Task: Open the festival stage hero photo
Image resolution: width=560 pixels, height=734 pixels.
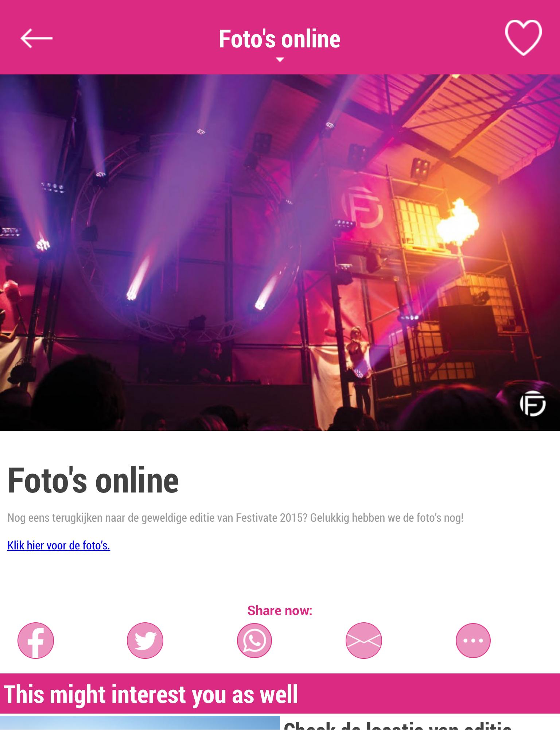Action: (280, 252)
